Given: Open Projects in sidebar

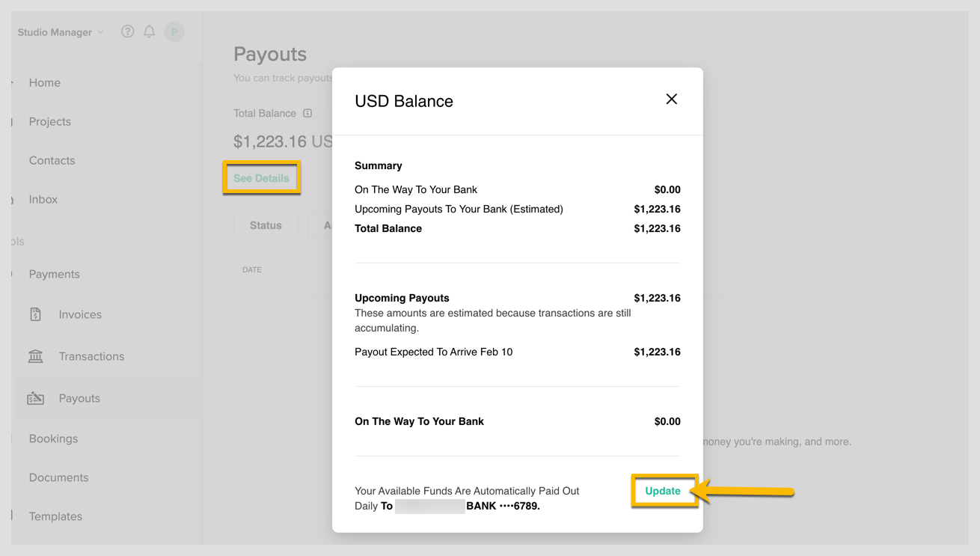Looking at the screenshot, I should tap(50, 121).
